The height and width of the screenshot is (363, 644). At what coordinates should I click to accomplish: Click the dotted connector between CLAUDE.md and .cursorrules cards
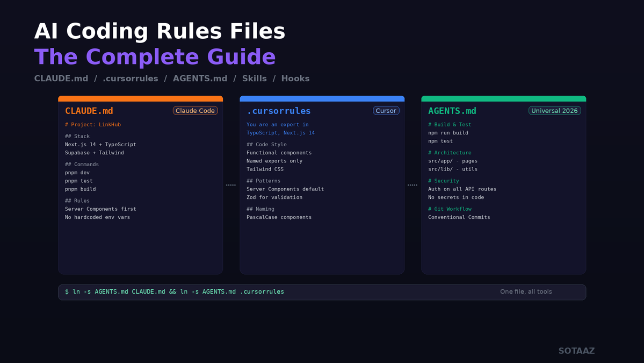(x=231, y=185)
